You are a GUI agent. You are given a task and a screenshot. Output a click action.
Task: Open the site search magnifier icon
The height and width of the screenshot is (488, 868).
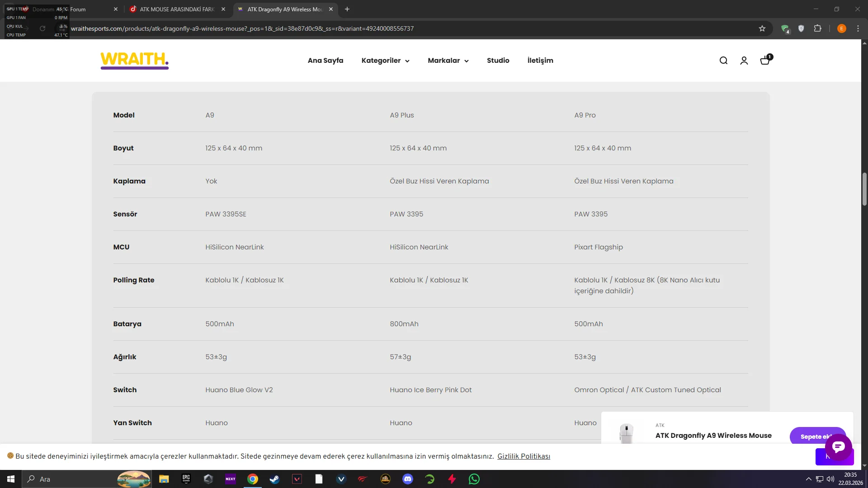pyautogui.click(x=723, y=61)
